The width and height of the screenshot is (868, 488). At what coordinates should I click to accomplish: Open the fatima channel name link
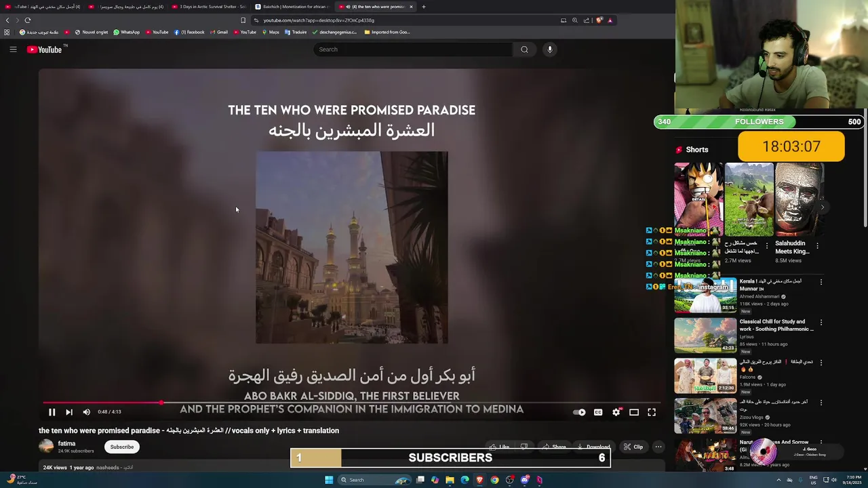click(x=66, y=443)
